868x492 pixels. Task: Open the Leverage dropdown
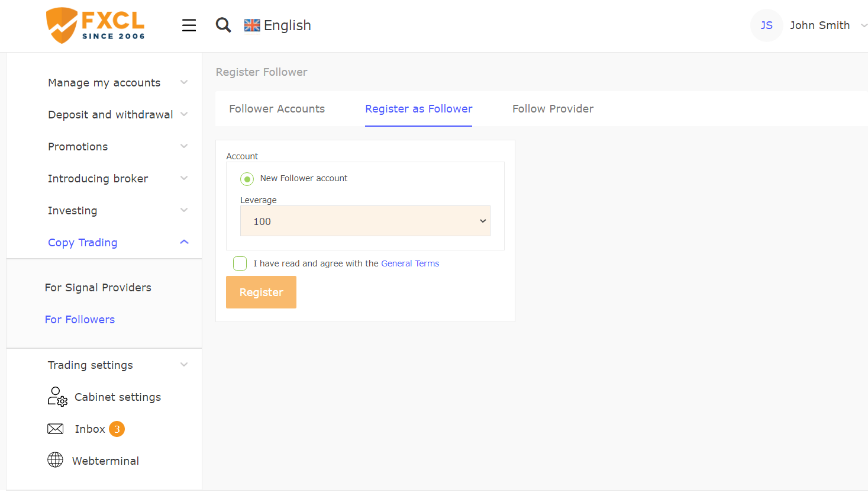[x=365, y=221]
